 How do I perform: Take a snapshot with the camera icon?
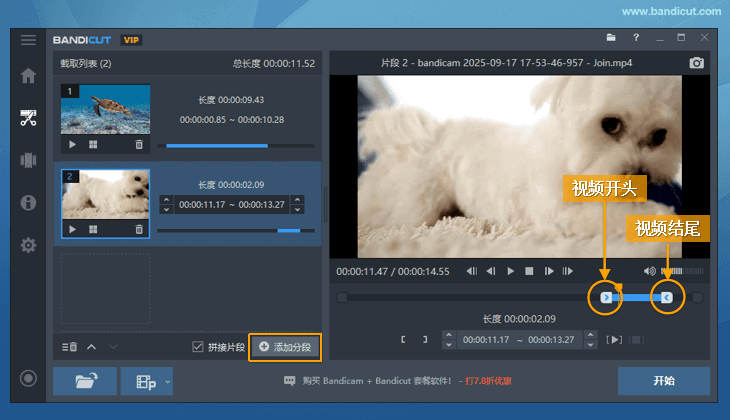click(697, 63)
